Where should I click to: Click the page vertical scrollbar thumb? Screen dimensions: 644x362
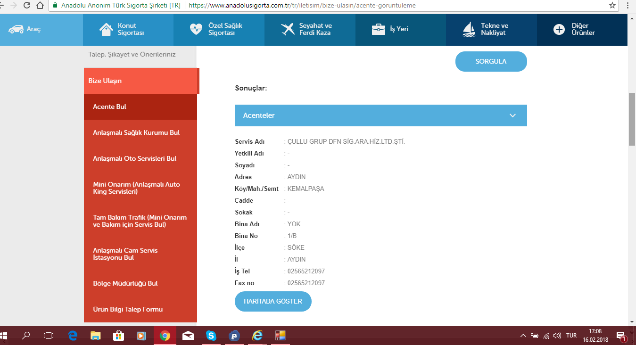[x=632, y=119]
